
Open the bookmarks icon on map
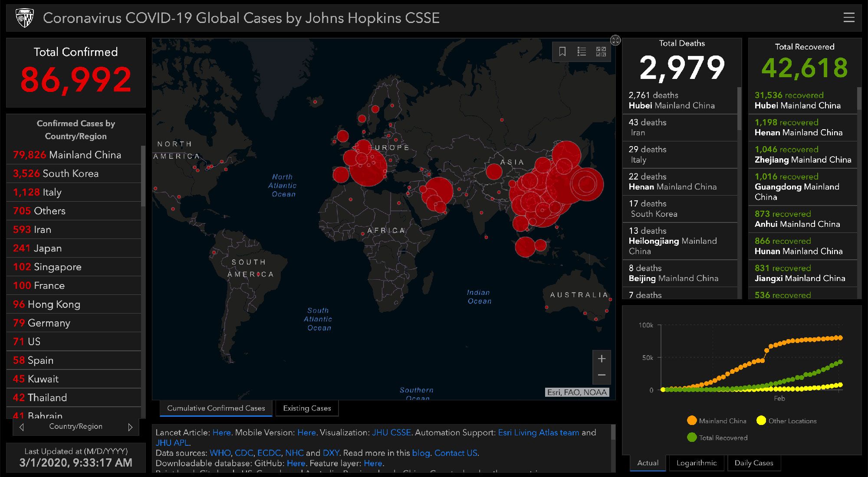pos(562,52)
